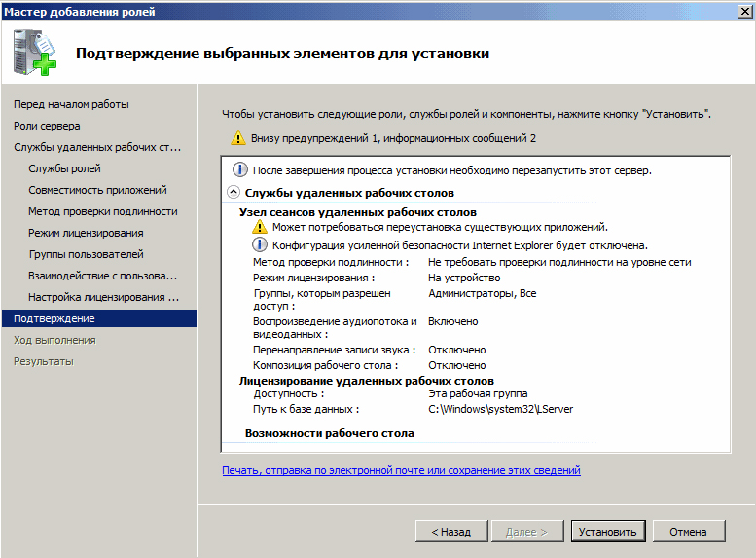Open the "Совместимость приложений" step
Image resolution: width=756 pixels, height=558 pixels.
pos(97,190)
